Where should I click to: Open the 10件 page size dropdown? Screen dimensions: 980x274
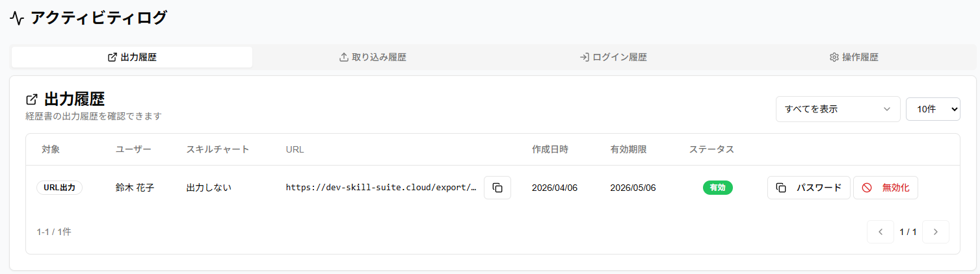click(x=933, y=109)
